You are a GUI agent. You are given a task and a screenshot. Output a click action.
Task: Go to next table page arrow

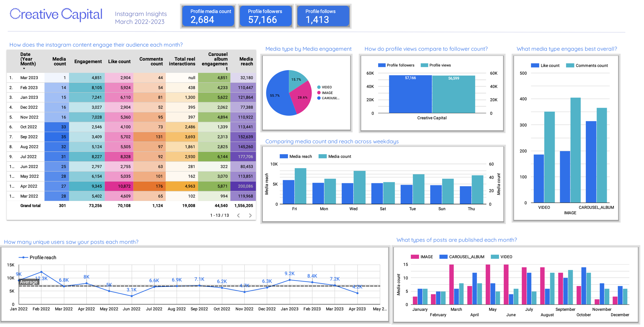click(x=250, y=215)
